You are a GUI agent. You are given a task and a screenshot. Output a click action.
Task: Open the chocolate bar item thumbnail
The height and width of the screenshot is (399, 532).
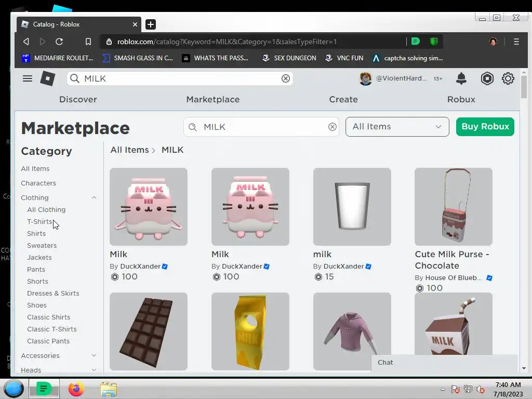pyautogui.click(x=149, y=331)
